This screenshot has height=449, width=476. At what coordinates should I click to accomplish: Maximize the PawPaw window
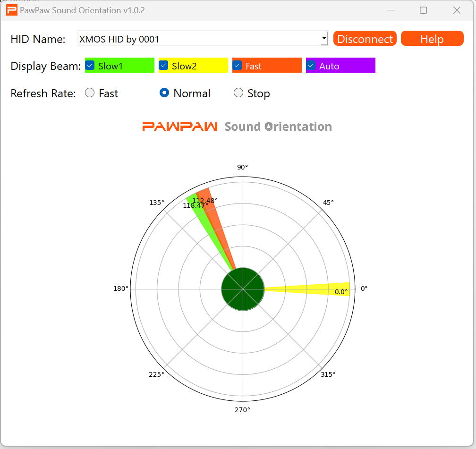point(423,10)
